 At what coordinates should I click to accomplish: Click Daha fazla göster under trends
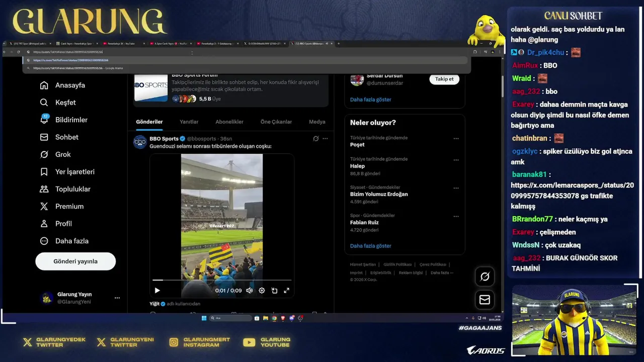pyautogui.click(x=370, y=246)
